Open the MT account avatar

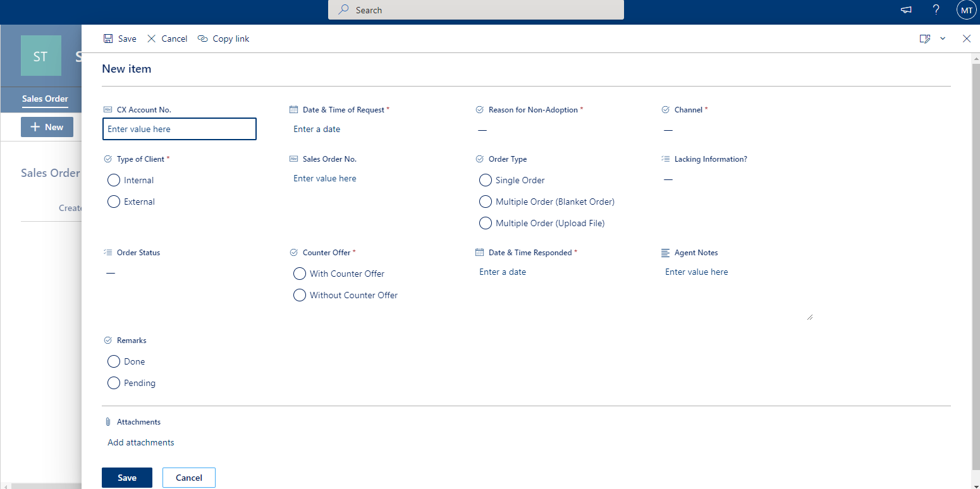click(966, 9)
